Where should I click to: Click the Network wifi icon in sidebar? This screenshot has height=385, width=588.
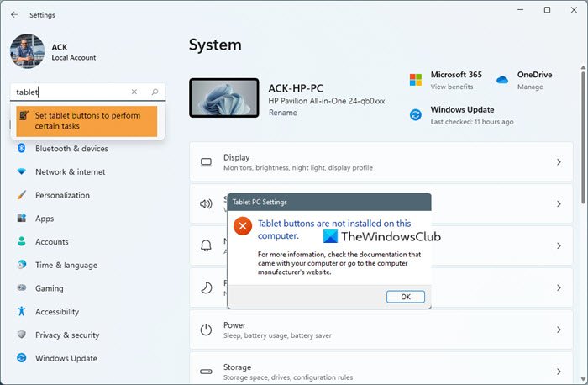21,171
